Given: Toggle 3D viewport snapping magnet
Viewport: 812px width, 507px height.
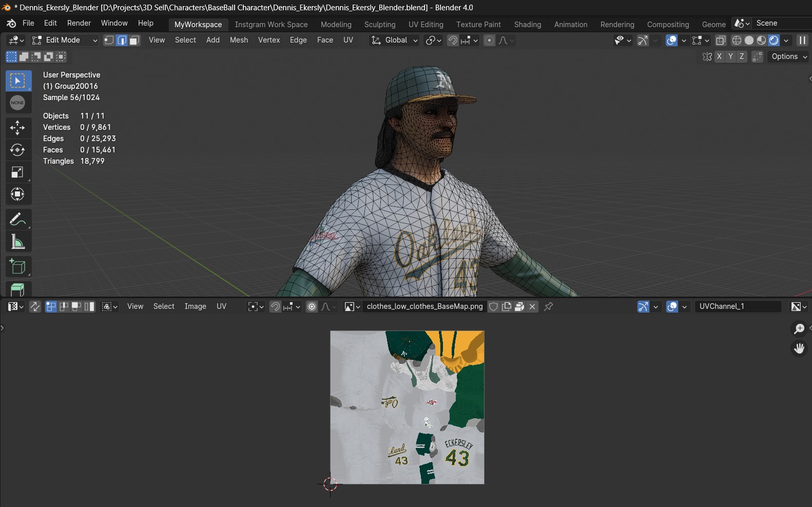Looking at the screenshot, I should 453,40.
